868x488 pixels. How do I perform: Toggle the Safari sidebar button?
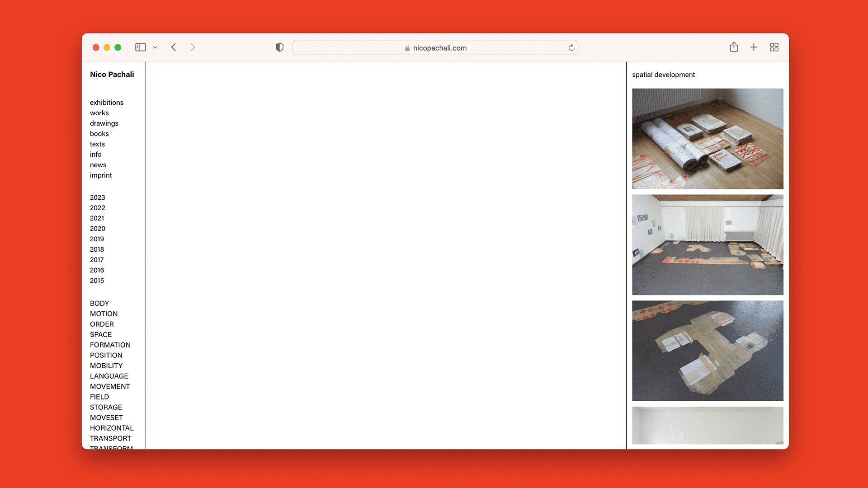(141, 47)
